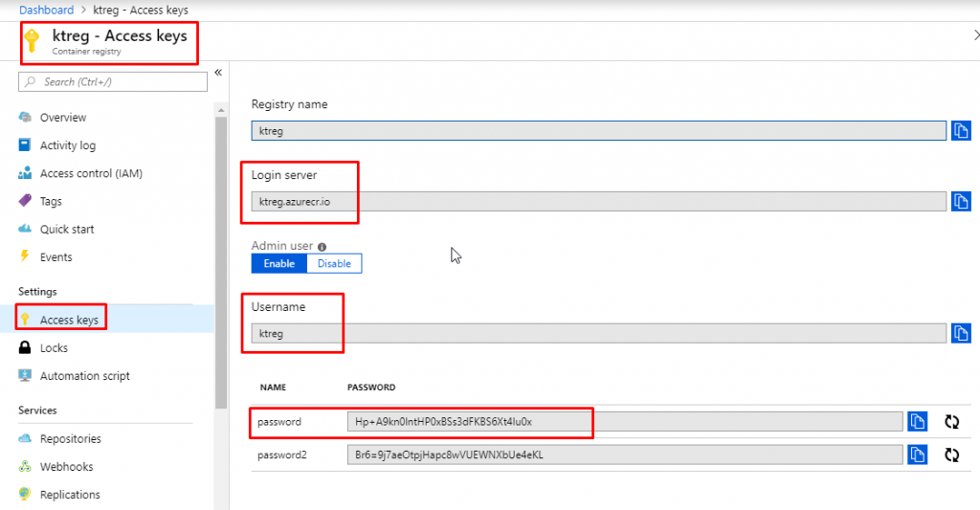Viewport: 980px width, 510px height.
Task: Click the Access keys key icon
Action: 24,320
